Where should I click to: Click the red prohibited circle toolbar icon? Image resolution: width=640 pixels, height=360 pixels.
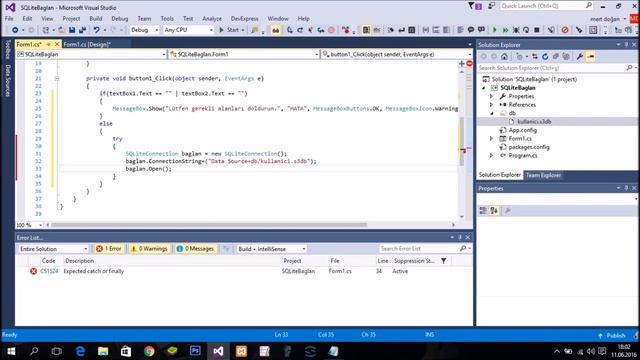tap(565, 30)
